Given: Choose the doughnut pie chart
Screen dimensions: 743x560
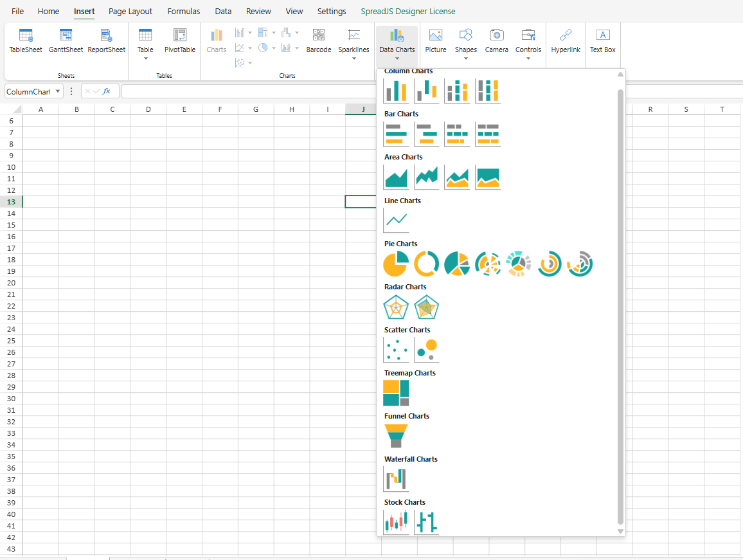Looking at the screenshot, I should point(427,264).
